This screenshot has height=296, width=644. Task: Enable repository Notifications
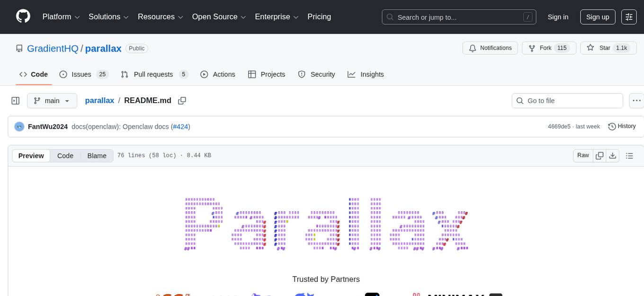coord(490,48)
